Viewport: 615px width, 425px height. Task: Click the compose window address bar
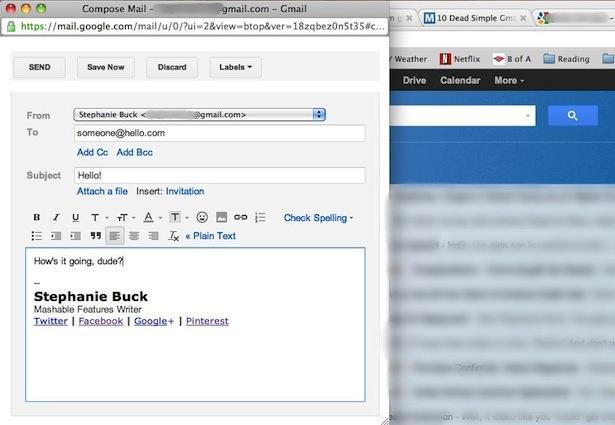coord(202,26)
